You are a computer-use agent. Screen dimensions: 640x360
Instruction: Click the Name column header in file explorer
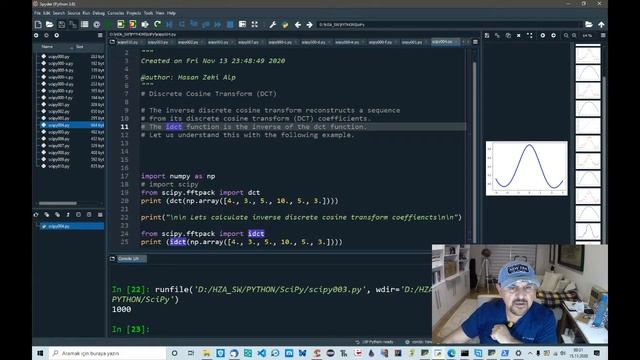[47, 47]
